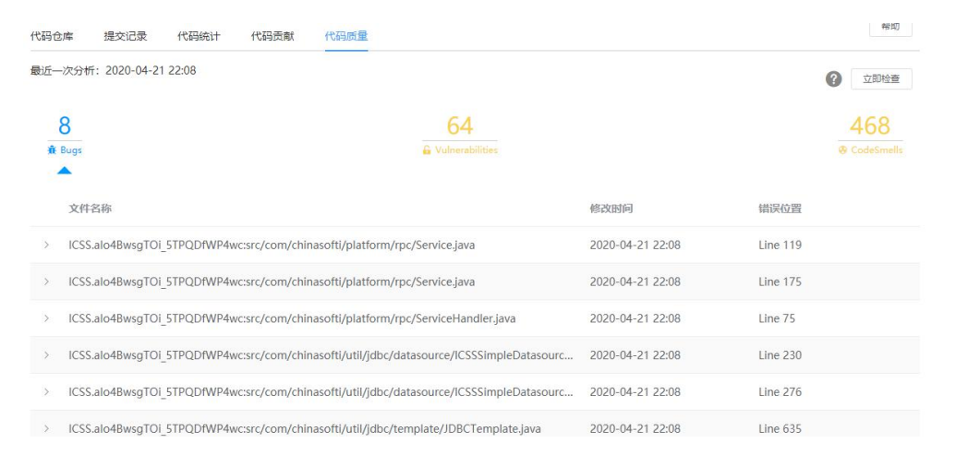Expand the Service.java Line 119 row
Image resolution: width=980 pixels, height=455 pixels.
(x=46, y=245)
